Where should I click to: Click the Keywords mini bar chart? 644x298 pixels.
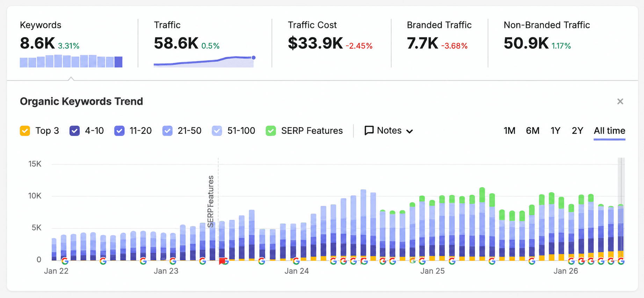click(71, 61)
